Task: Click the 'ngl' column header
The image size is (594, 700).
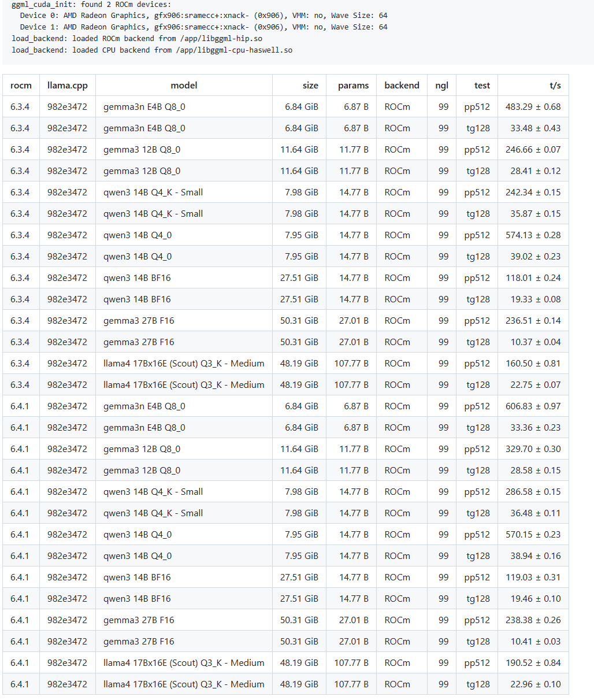Action: coord(442,86)
